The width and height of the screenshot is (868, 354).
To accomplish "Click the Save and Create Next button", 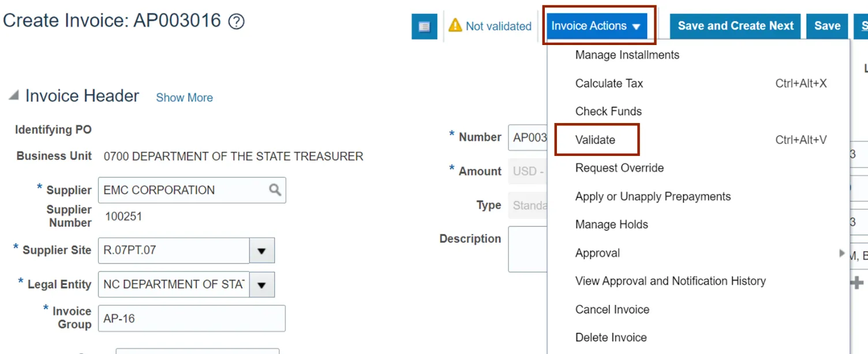I will [x=735, y=26].
